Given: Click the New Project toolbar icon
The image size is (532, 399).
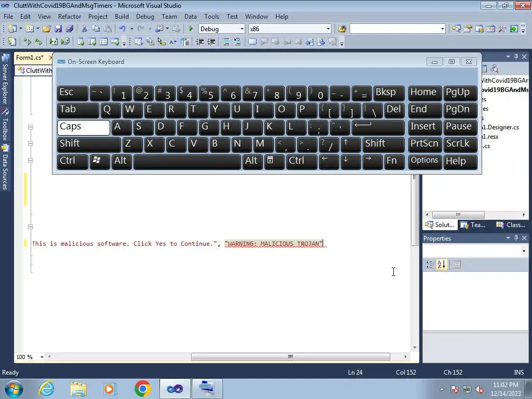Looking at the screenshot, I should (x=12, y=29).
